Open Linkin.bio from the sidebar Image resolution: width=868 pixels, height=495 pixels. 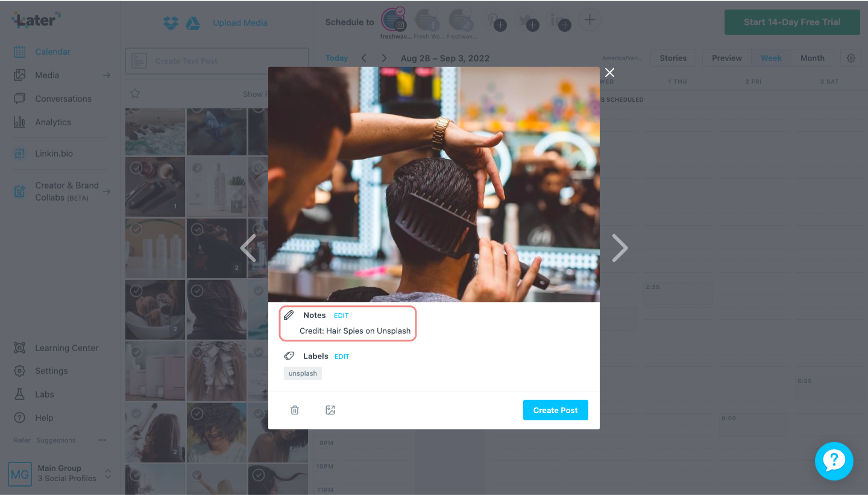click(x=43, y=154)
